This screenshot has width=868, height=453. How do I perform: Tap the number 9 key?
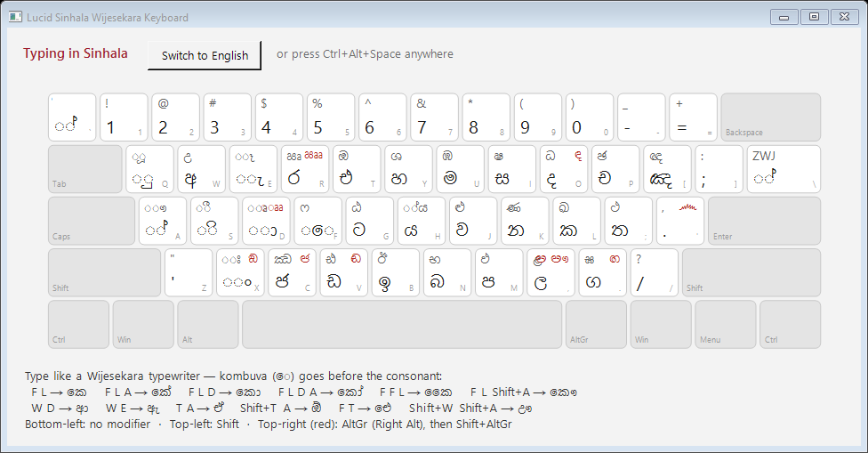538,117
